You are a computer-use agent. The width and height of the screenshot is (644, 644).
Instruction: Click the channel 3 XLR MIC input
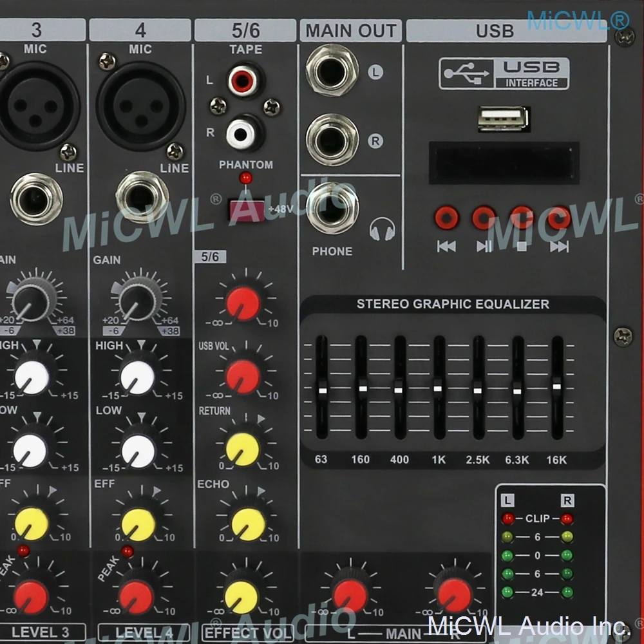tap(35, 106)
